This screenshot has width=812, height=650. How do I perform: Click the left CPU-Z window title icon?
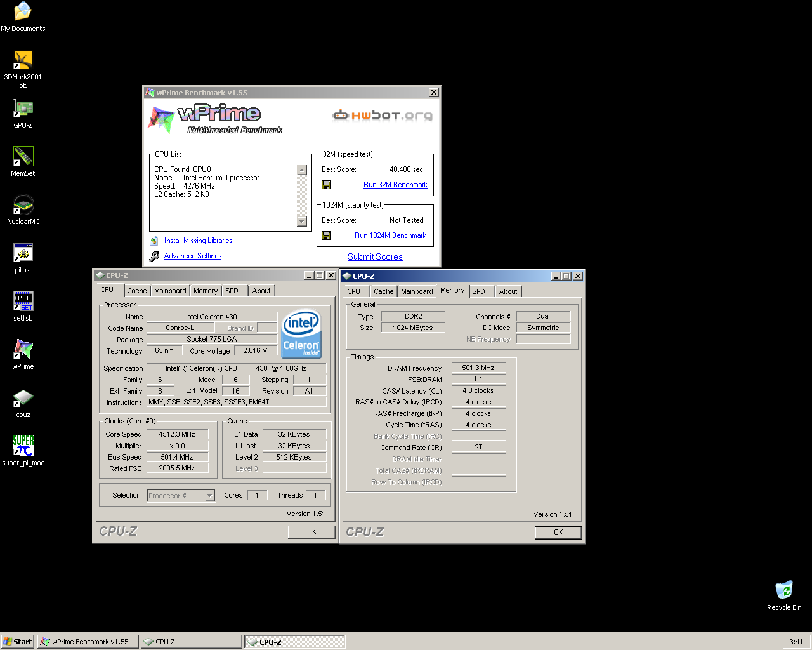(100, 275)
